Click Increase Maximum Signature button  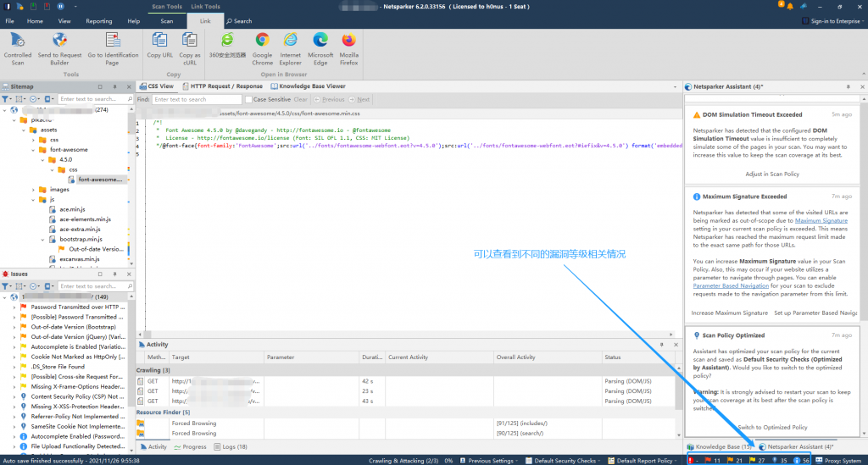tap(730, 313)
